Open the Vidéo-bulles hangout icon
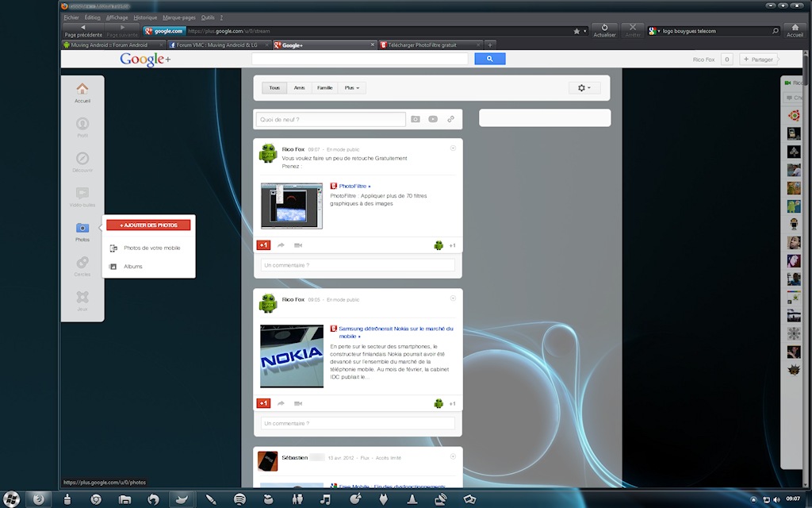Image resolution: width=812 pixels, height=508 pixels. click(x=82, y=194)
